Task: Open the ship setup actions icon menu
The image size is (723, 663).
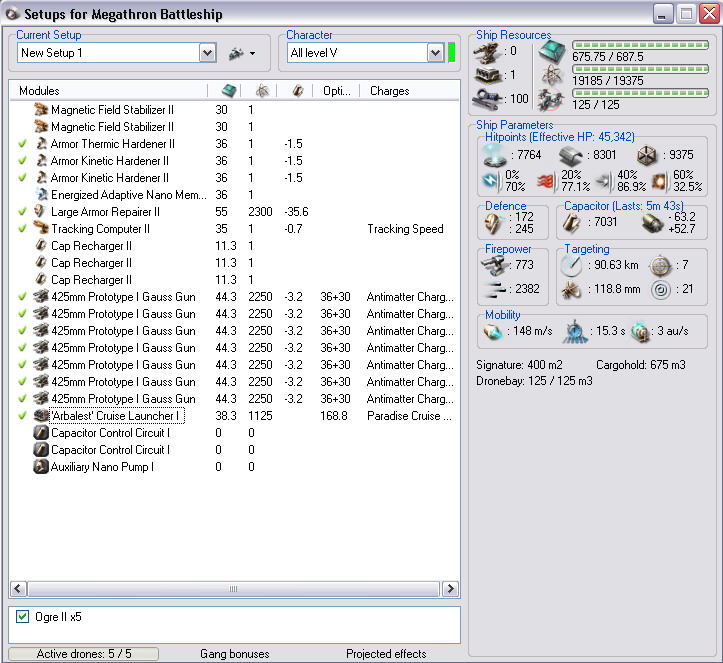Action: click(x=242, y=53)
